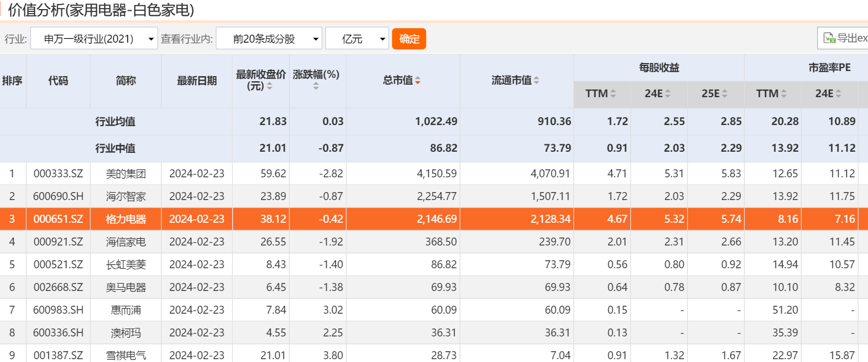Select stock code 600690.SH

pos(59,197)
